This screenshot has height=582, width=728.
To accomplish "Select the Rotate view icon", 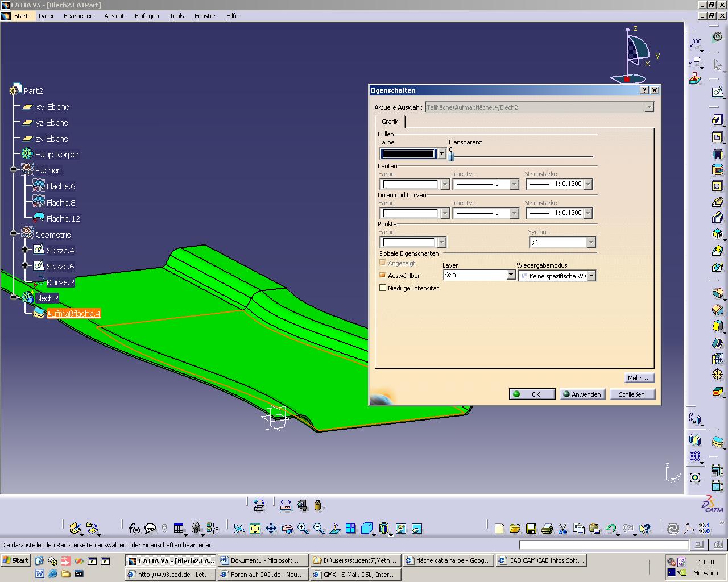I will coord(287,529).
